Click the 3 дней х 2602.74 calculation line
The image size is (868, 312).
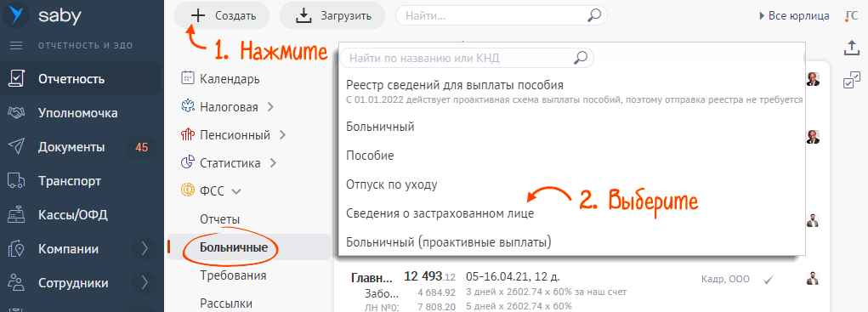547,292
